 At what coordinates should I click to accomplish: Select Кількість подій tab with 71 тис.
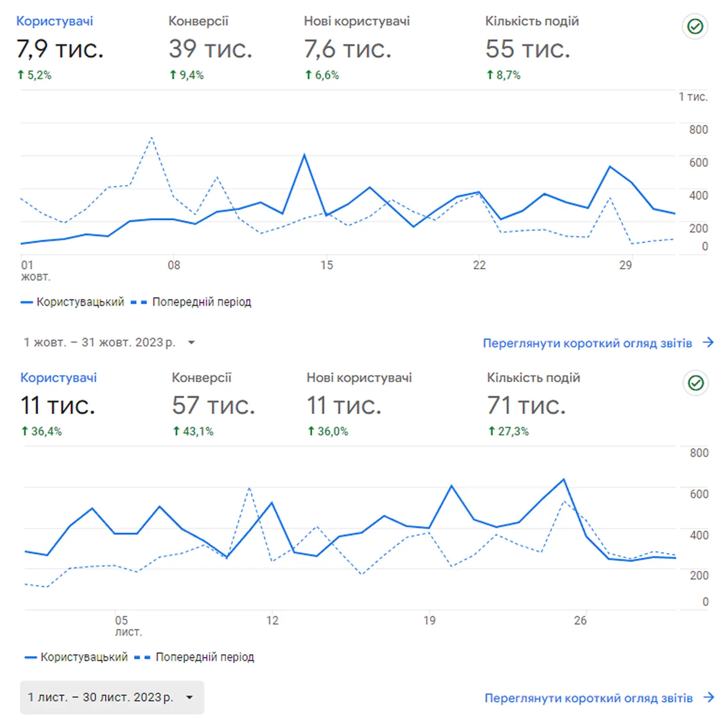click(533, 404)
